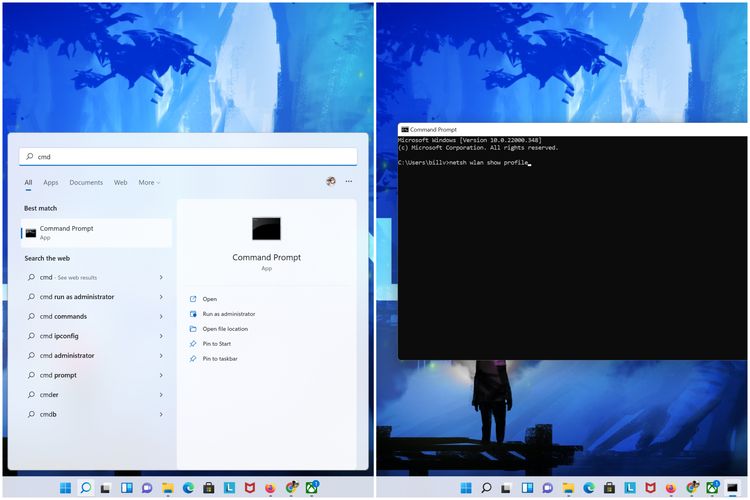Open File Explorer from the left screenshot's taskbar

tap(167, 488)
